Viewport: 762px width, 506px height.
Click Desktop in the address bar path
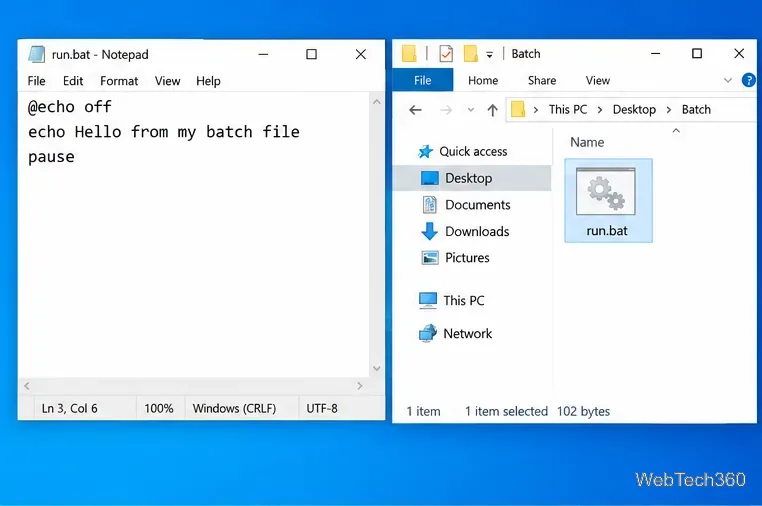pyautogui.click(x=634, y=109)
